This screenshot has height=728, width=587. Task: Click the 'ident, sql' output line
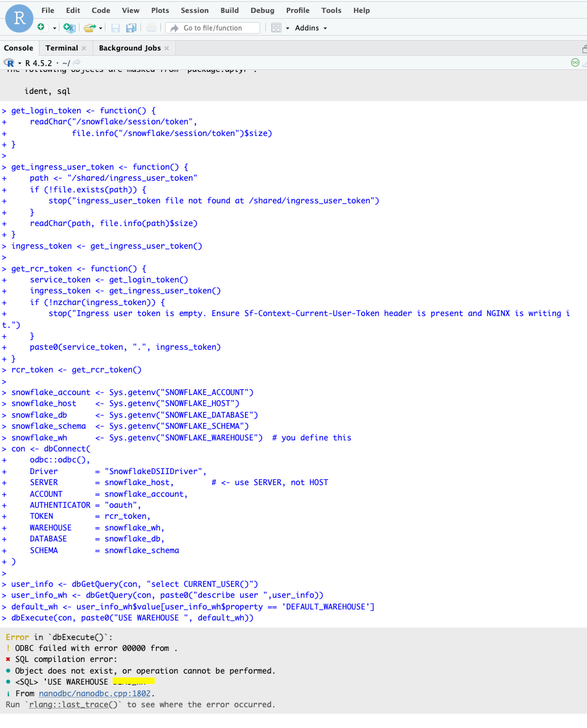click(x=47, y=91)
